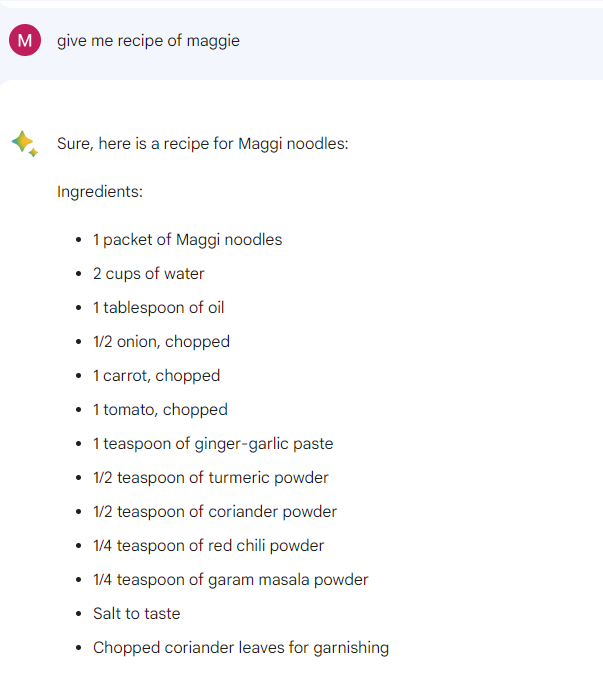The height and width of the screenshot is (685, 603).
Task: Click the Bard sparkle icon
Action: click(24, 144)
